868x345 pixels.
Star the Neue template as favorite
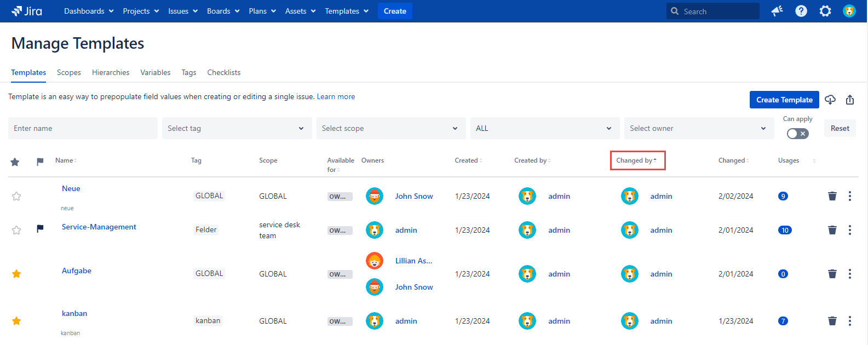point(16,196)
